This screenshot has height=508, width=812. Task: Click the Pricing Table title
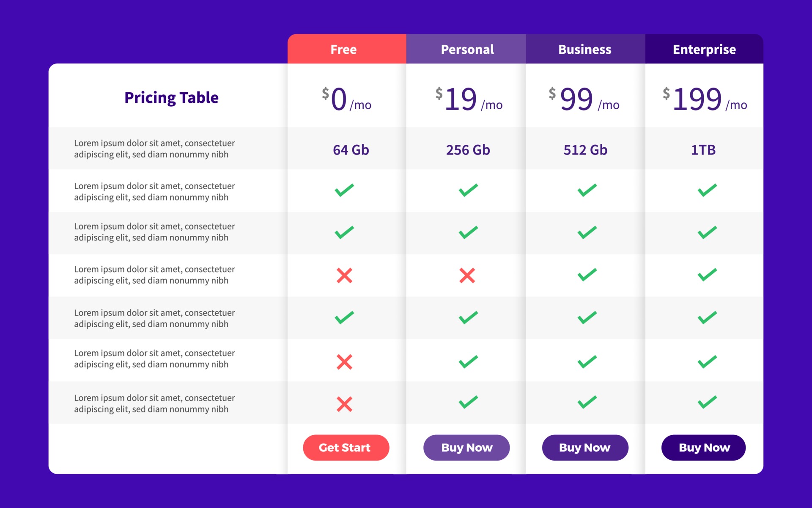click(x=171, y=98)
